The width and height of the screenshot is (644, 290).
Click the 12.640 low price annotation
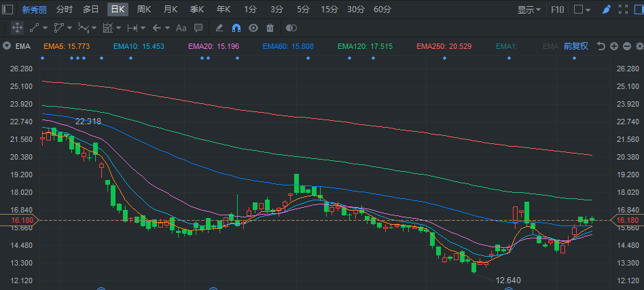(x=508, y=280)
